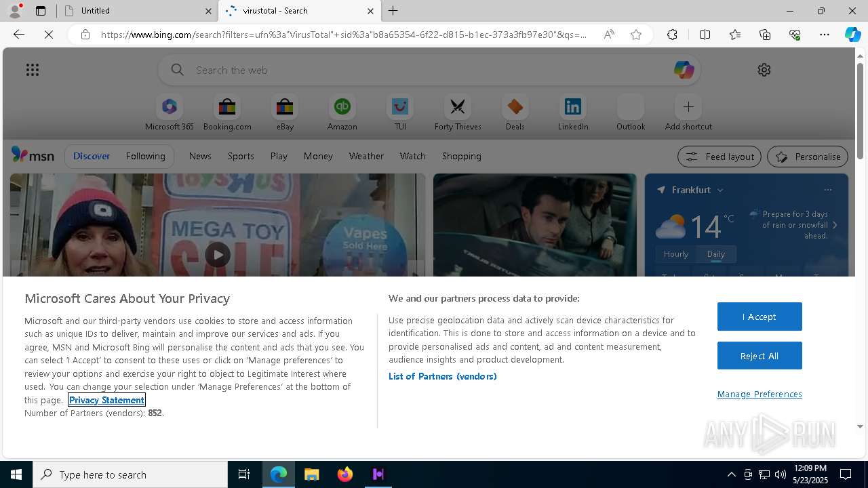Toggle Split screen view
This screenshot has width=868, height=488.
click(705, 35)
